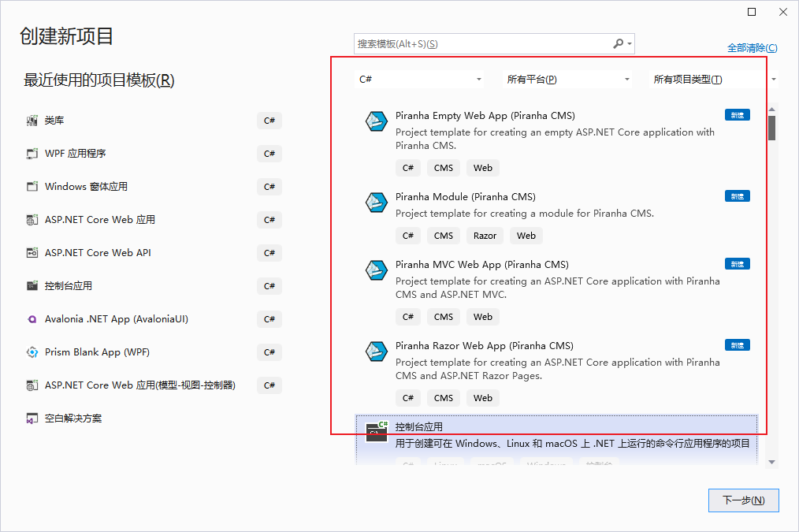Select Windows 窗体应用 recent template

coord(154,187)
